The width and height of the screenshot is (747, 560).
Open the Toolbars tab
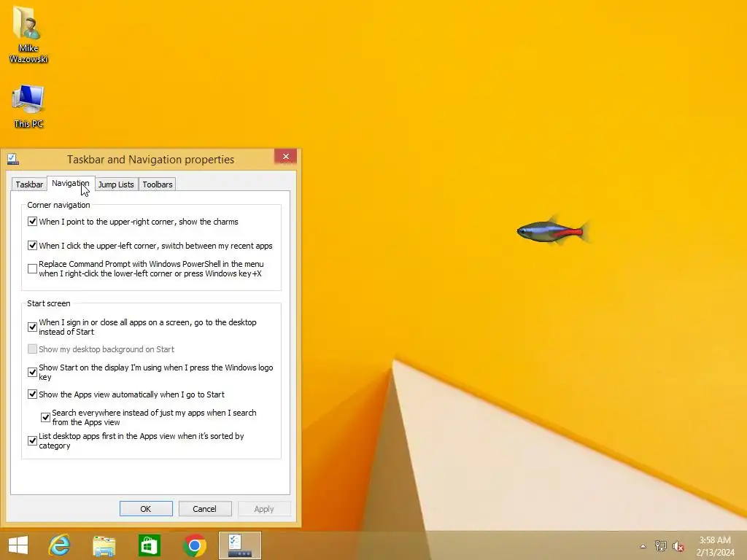[x=158, y=184]
